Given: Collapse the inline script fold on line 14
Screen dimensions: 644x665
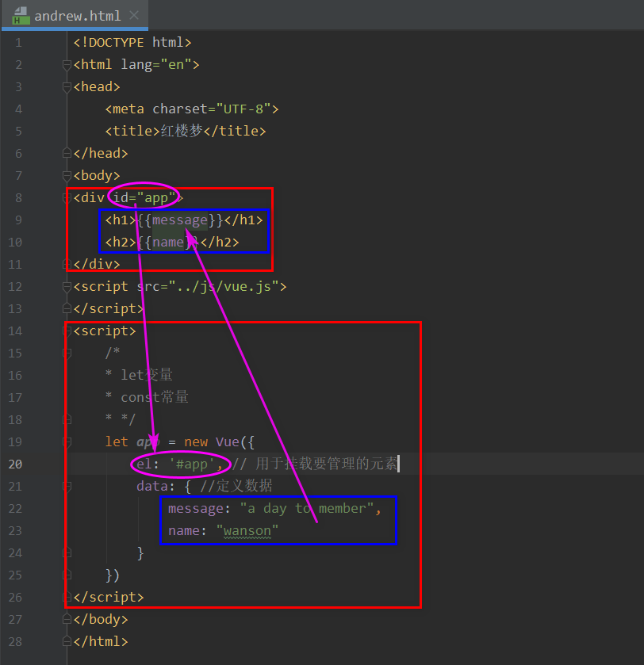Looking at the screenshot, I should 67,331.
